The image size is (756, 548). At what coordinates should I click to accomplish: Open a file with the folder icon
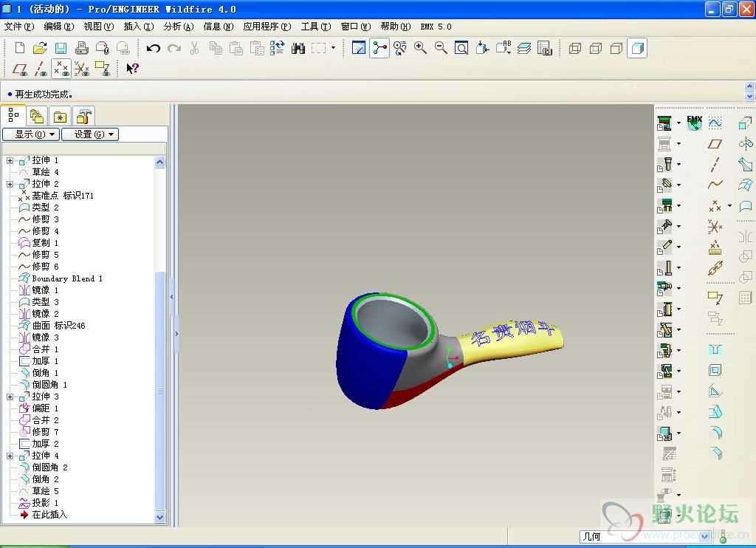tap(40, 48)
